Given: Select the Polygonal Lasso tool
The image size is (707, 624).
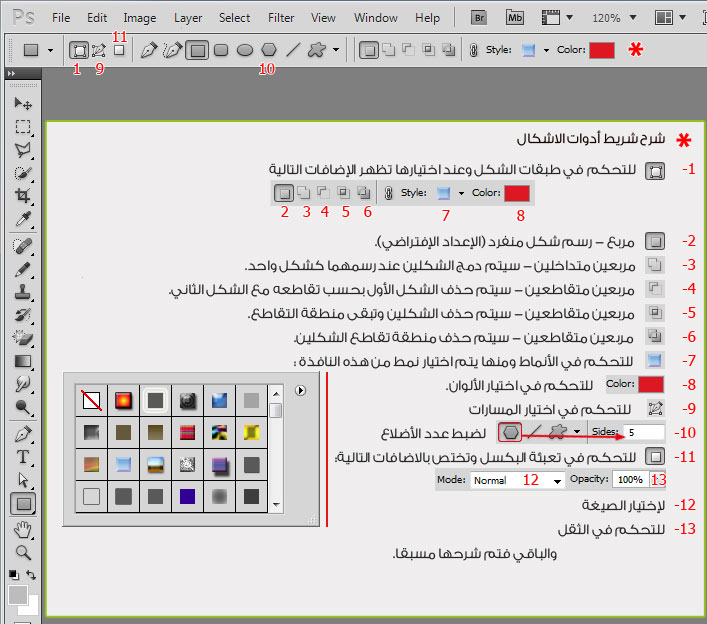Looking at the screenshot, I should pyautogui.click(x=23, y=150).
